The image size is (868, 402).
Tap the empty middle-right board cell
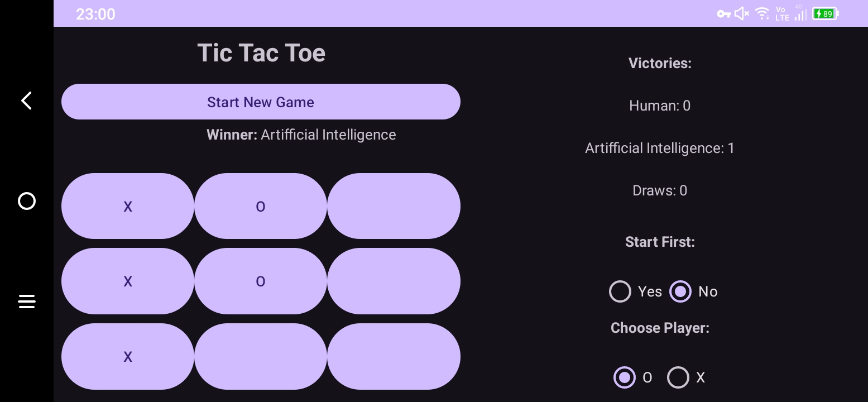point(394,281)
